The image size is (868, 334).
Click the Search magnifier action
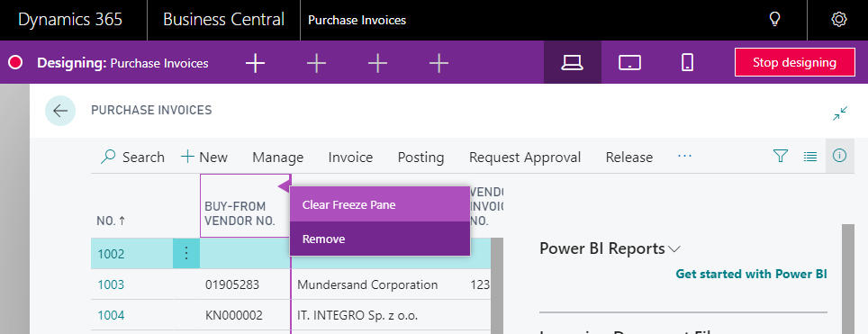[x=132, y=158]
